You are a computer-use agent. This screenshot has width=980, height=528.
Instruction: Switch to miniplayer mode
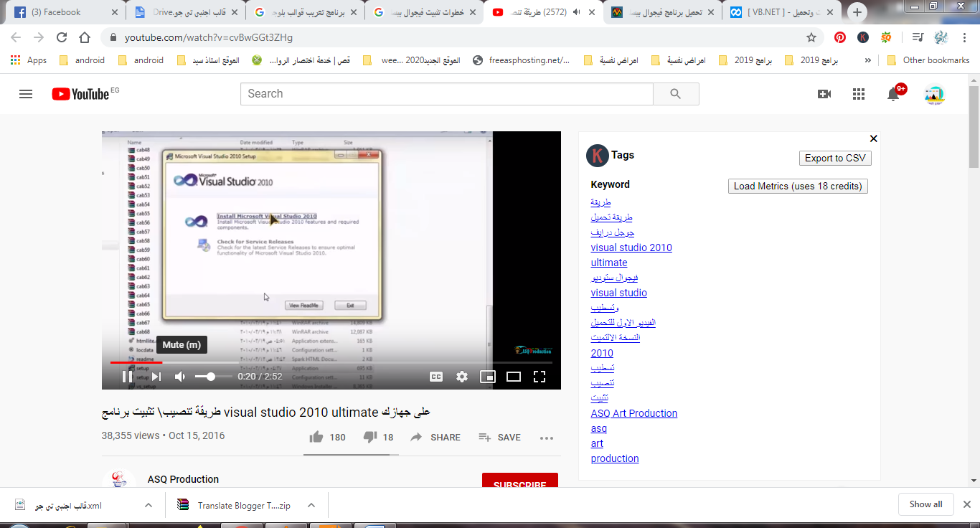coord(488,377)
